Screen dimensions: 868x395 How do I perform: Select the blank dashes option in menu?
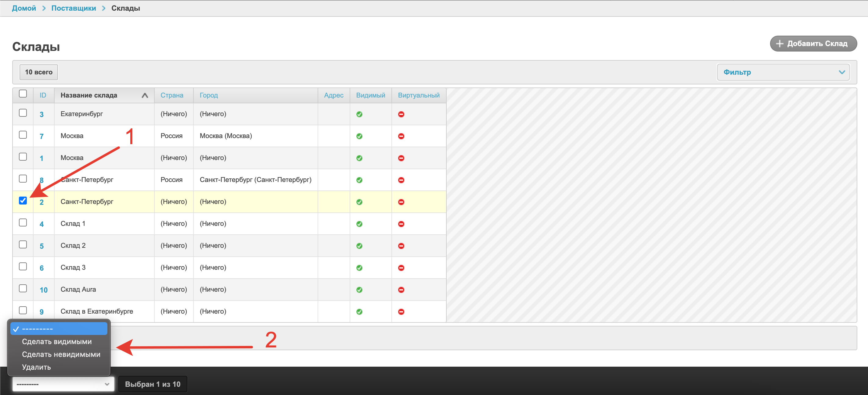click(x=59, y=329)
